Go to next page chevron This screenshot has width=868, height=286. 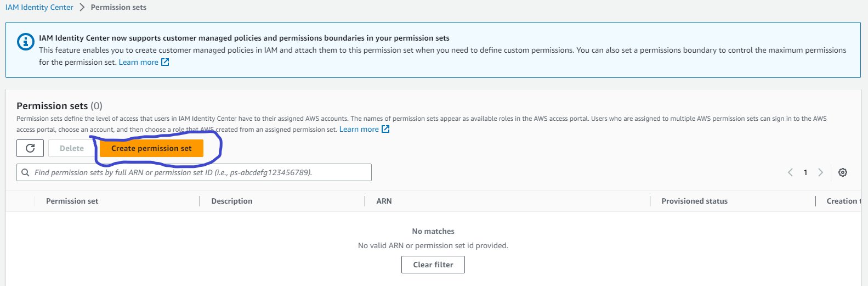[x=820, y=172]
